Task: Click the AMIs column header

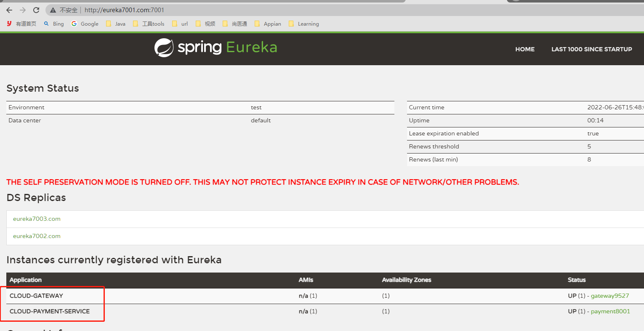Action: [x=306, y=280]
